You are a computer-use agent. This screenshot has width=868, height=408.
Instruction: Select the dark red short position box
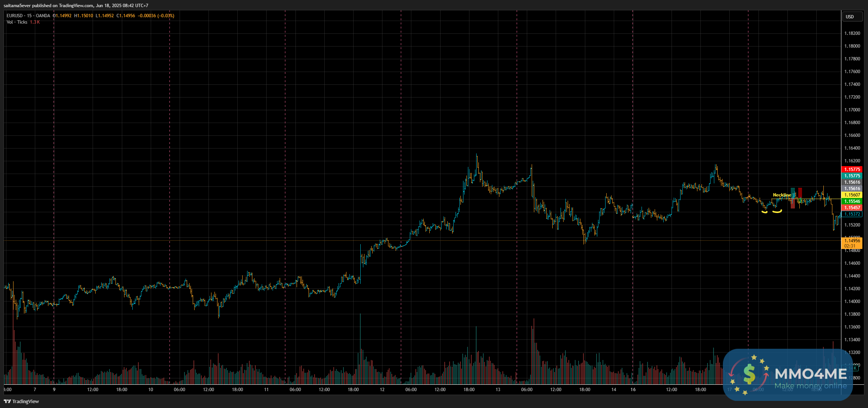pyautogui.click(x=800, y=192)
